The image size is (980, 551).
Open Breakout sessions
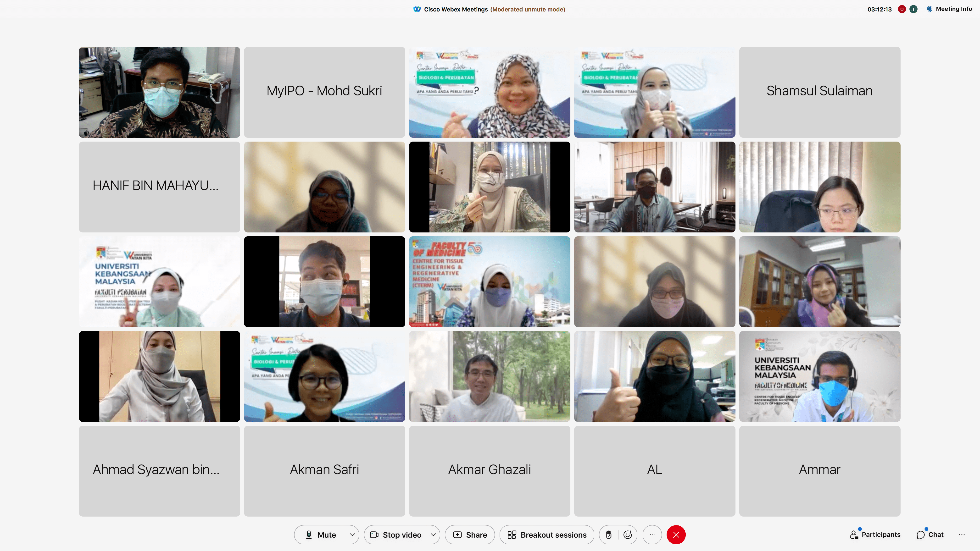click(547, 535)
